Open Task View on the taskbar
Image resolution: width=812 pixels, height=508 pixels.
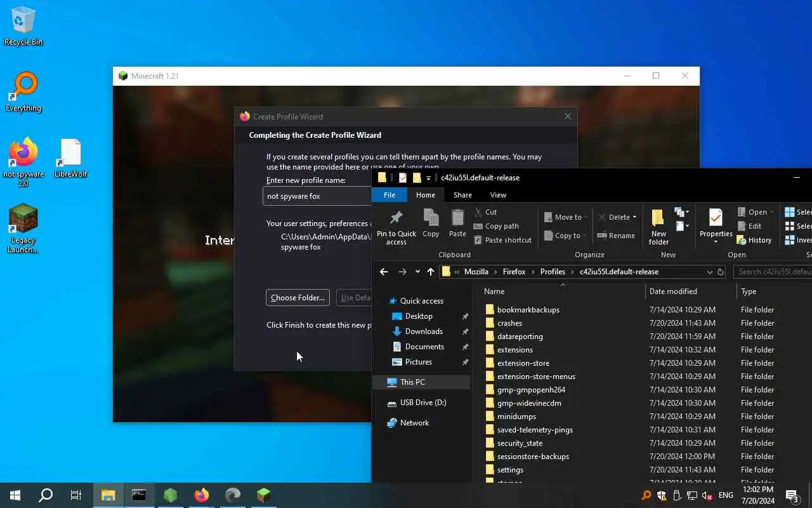(x=76, y=495)
